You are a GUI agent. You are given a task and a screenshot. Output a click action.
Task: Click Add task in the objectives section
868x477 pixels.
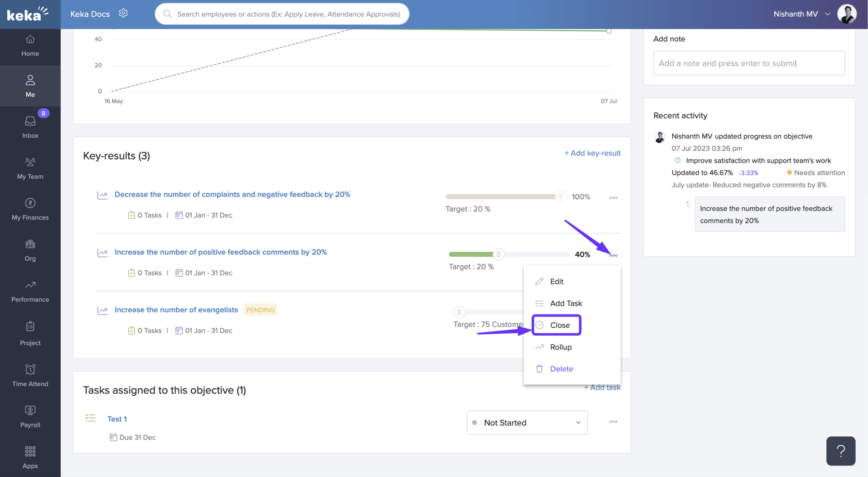point(602,388)
